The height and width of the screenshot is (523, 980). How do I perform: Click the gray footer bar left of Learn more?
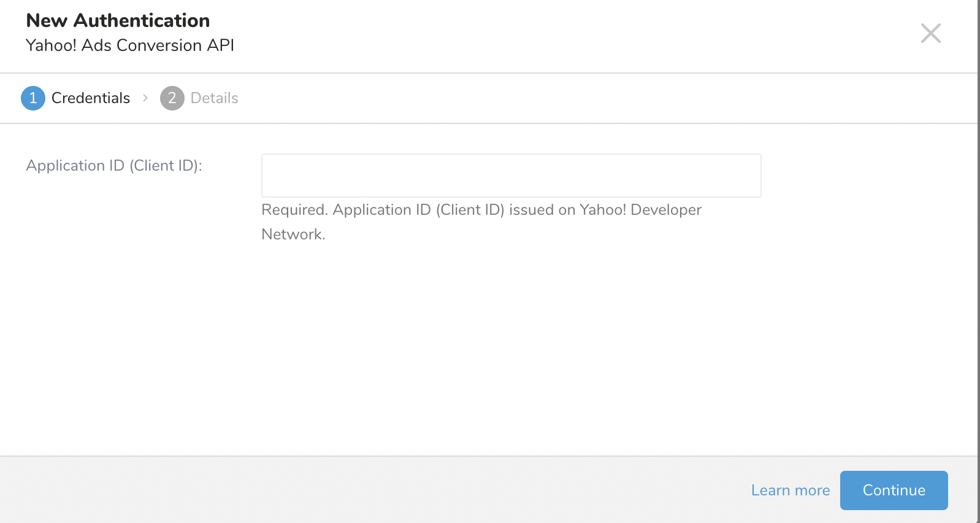[x=368, y=490]
